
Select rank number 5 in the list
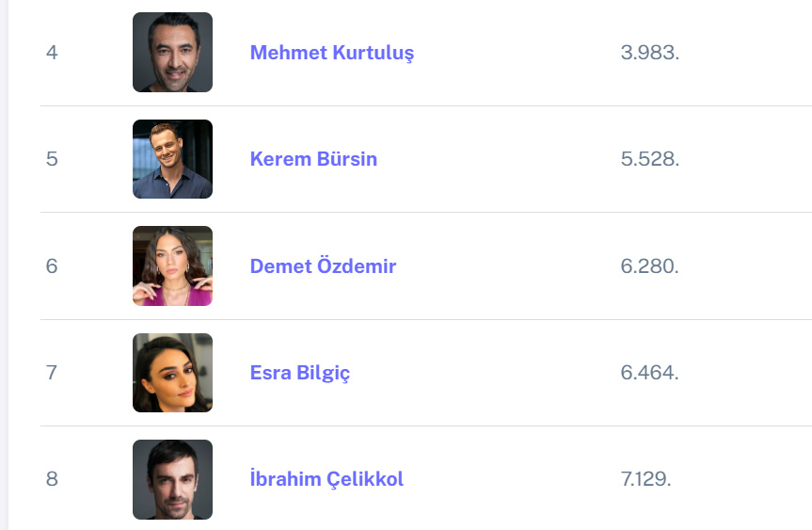tap(52, 159)
